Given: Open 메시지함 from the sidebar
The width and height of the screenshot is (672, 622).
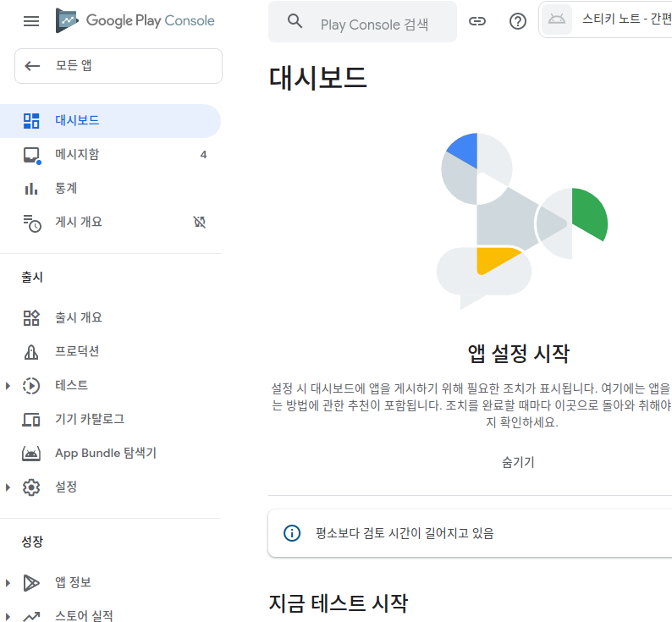Looking at the screenshot, I should (x=110, y=155).
